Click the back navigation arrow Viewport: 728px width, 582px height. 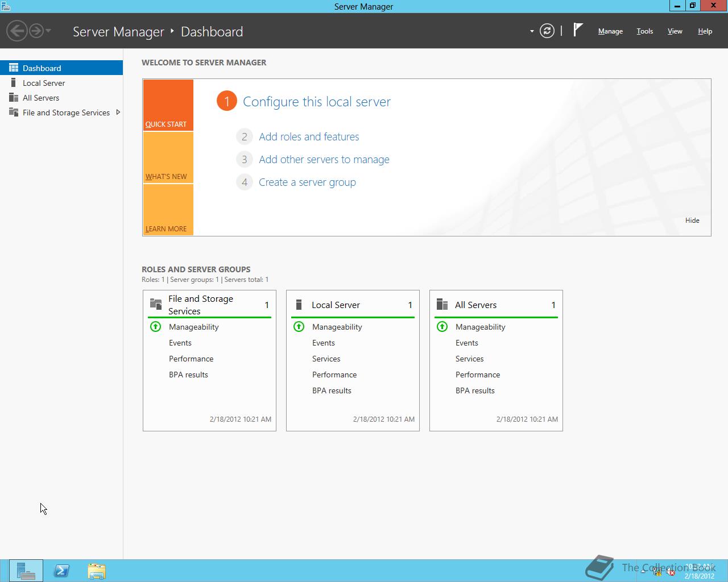coord(17,31)
